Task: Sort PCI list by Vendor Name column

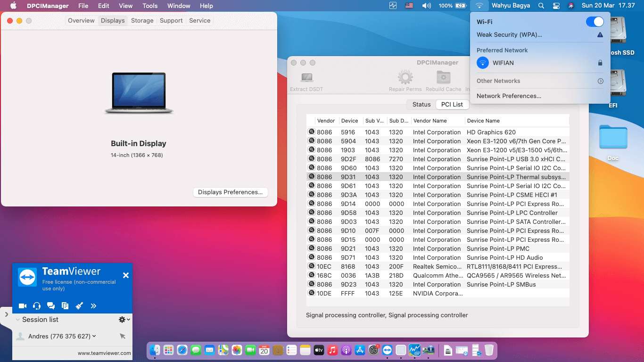Action: [438, 121]
